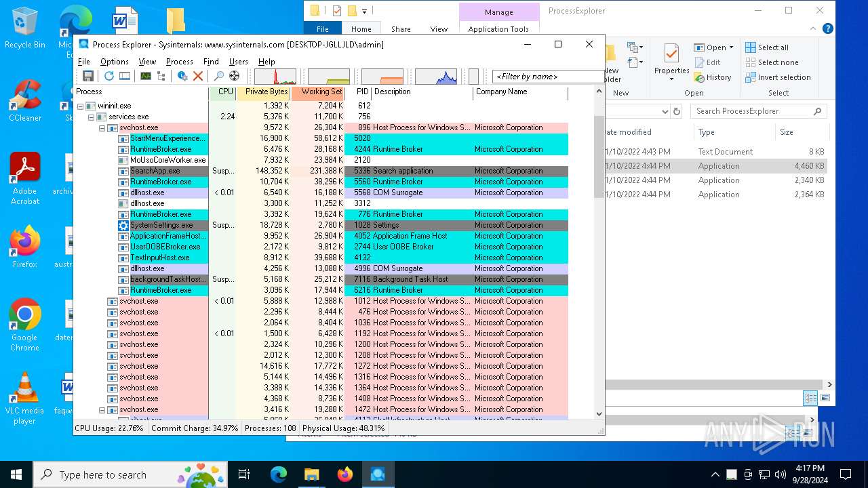Collapse the wininit.exe tree node
The height and width of the screenshot is (488, 868).
coord(80,106)
